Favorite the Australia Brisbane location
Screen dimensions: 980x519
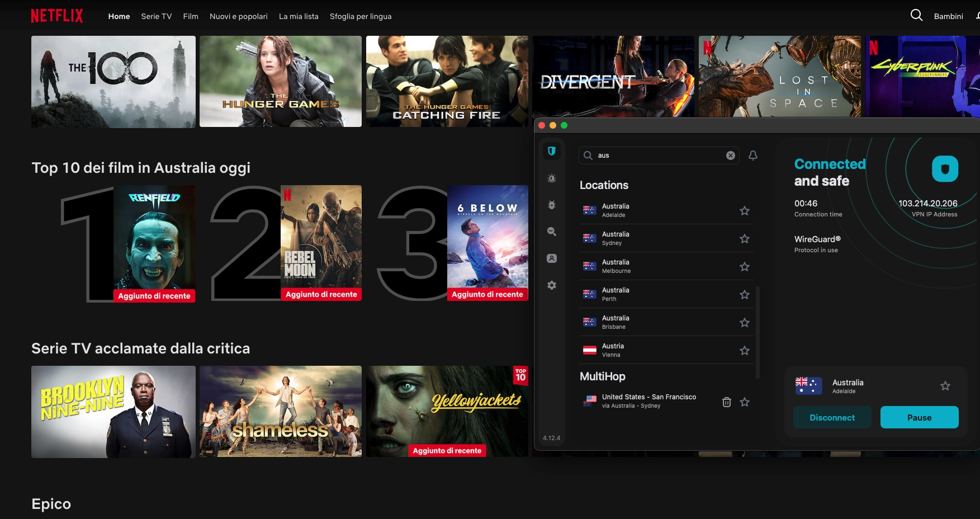[x=745, y=323]
